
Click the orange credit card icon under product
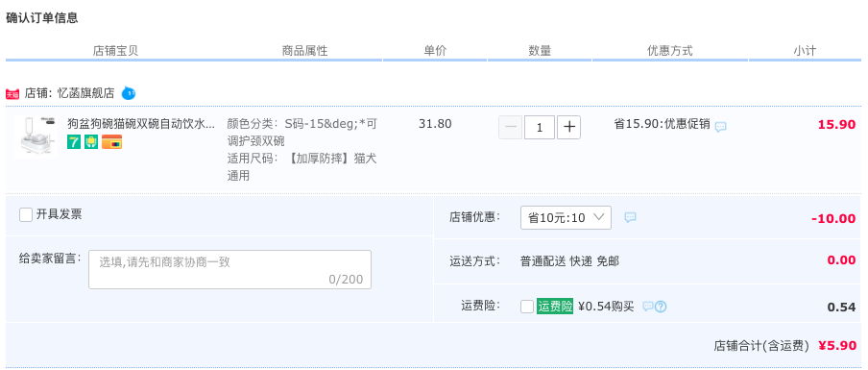tap(111, 142)
